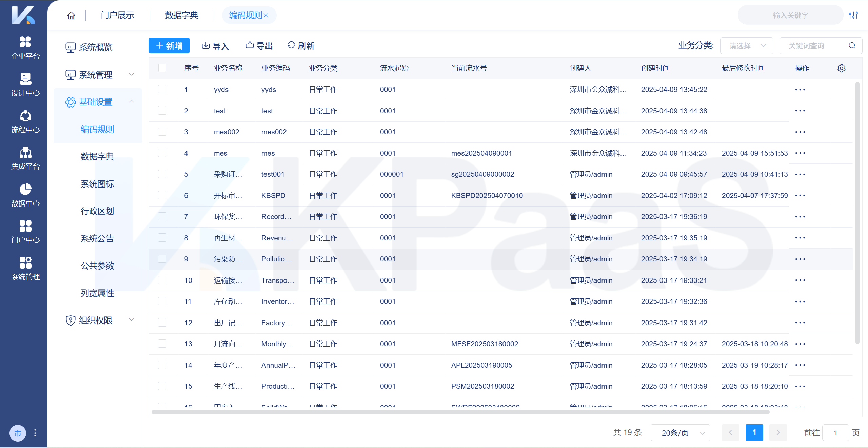Select the checkbox of row 6 KBSPD
Screen dimensions: 868x448
click(x=162, y=195)
